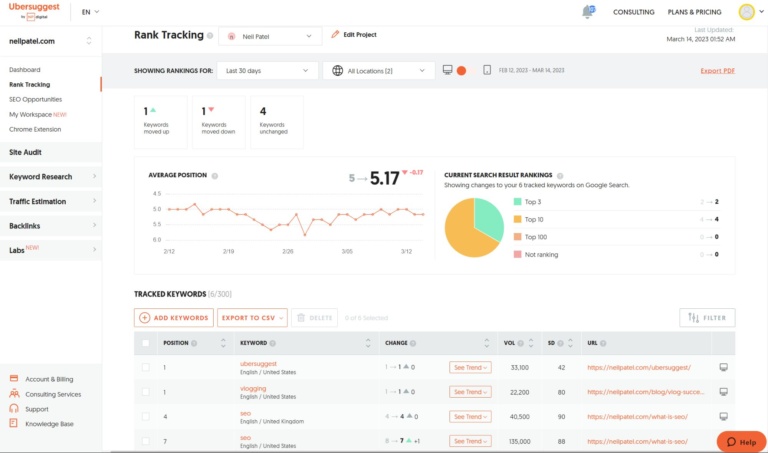
Task: Click the Support headset icon
Action: [14, 408]
